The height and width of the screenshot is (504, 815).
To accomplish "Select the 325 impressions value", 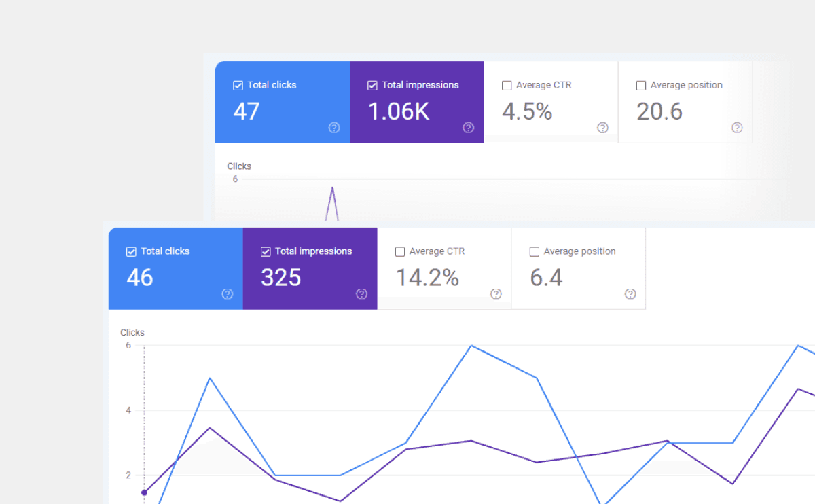I will [x=281, y=278].
